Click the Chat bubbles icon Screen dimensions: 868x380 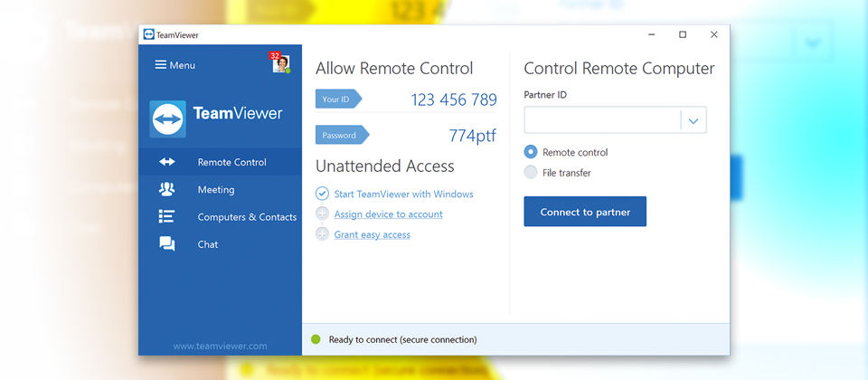click(x=166, y=243)
